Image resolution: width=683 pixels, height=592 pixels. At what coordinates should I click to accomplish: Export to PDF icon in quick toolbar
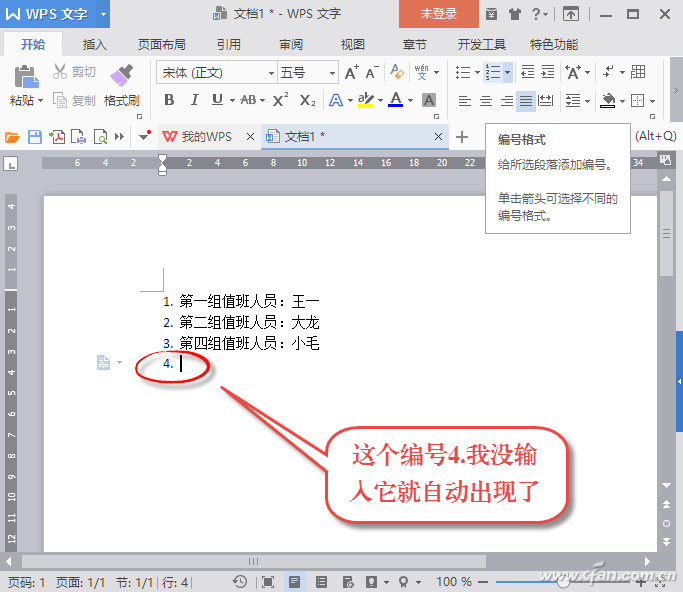[x=57, y=137]
